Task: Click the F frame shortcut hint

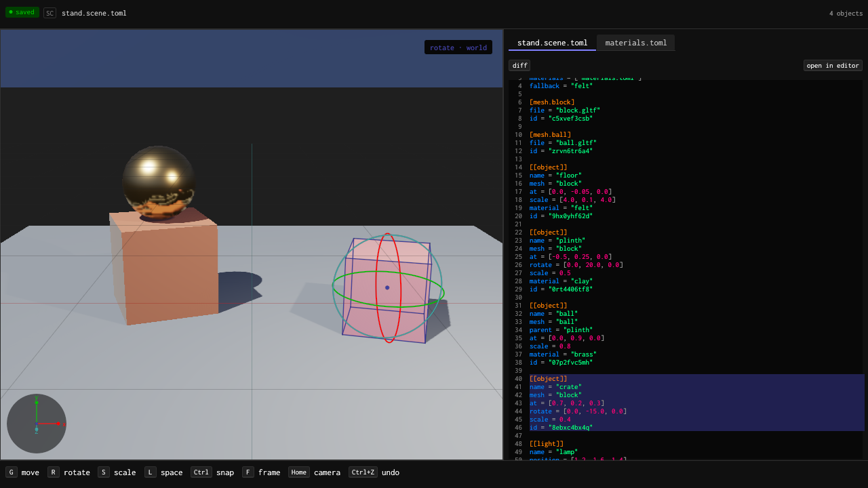Action: 261,472
